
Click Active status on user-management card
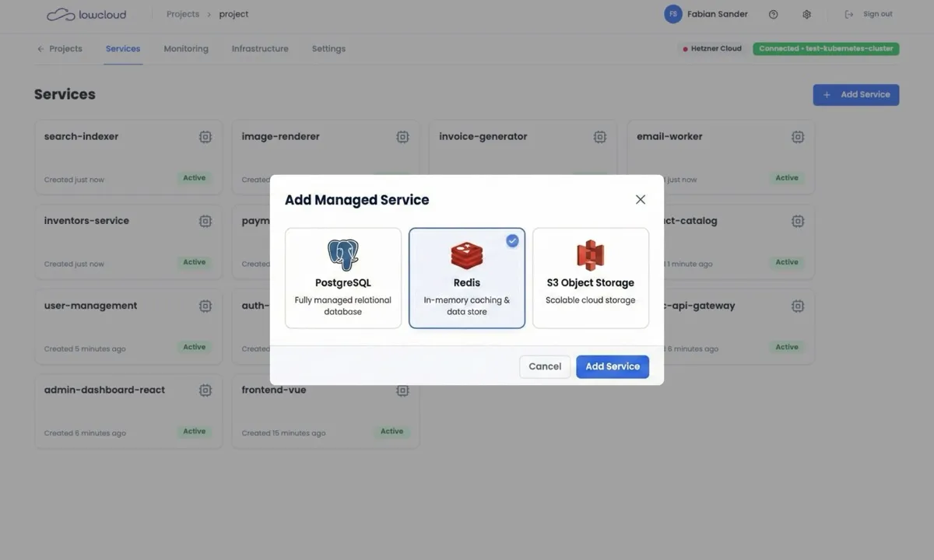click(195, 347)
